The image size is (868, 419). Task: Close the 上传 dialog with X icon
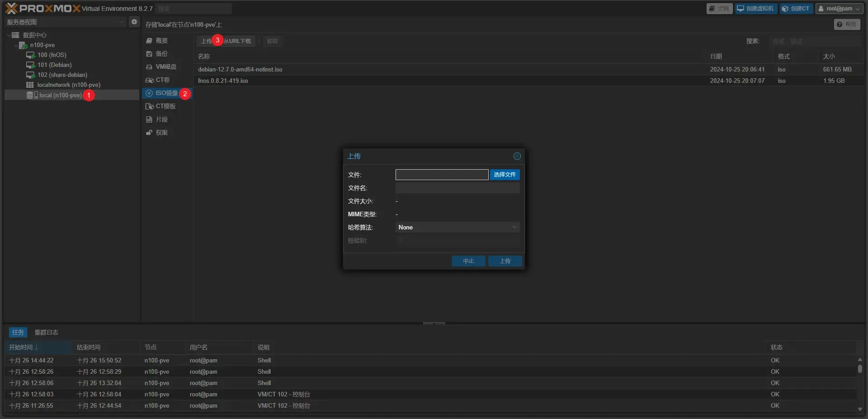click(x=517, y=156)
